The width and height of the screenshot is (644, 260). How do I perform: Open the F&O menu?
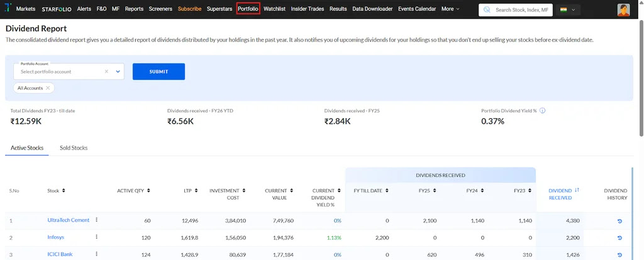tap(101, 9)
